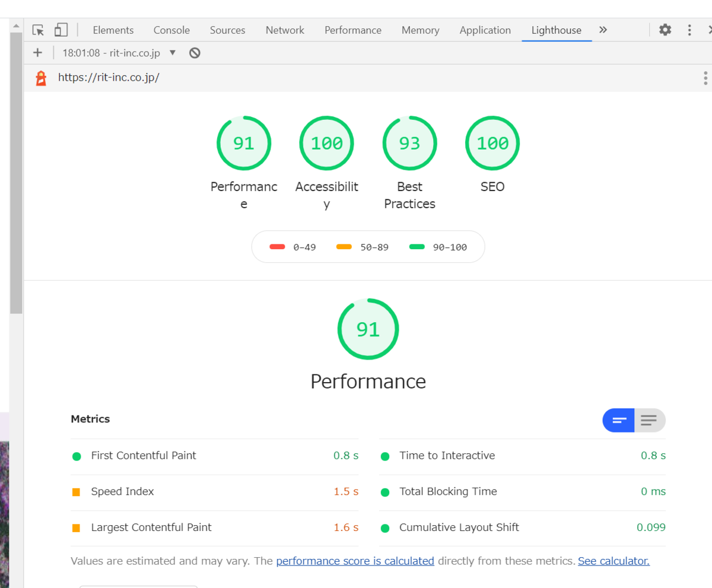This screenshot has height=588, width=712.
Task: Click the First Contentful Paint metric row
Action: click(215, 456)
